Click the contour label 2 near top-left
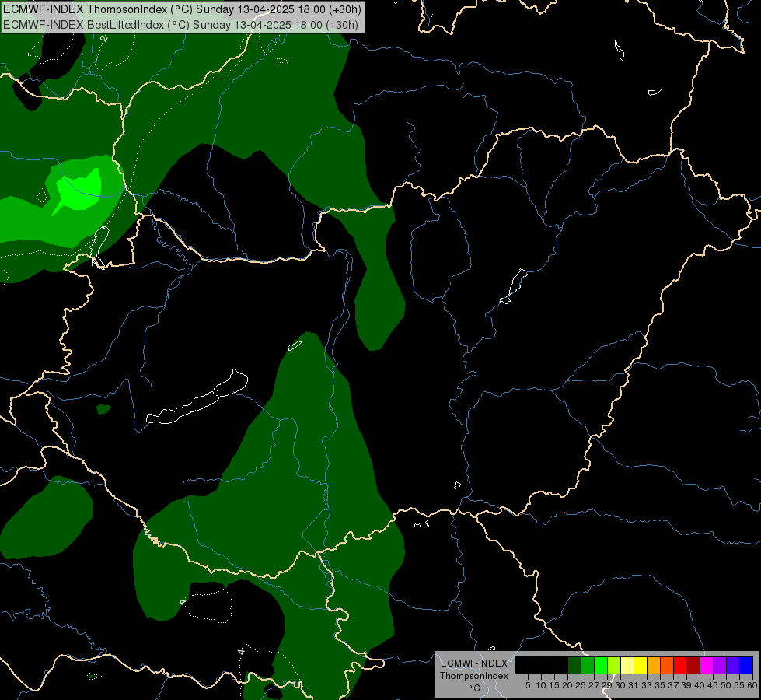 click(x=104, y=38)
